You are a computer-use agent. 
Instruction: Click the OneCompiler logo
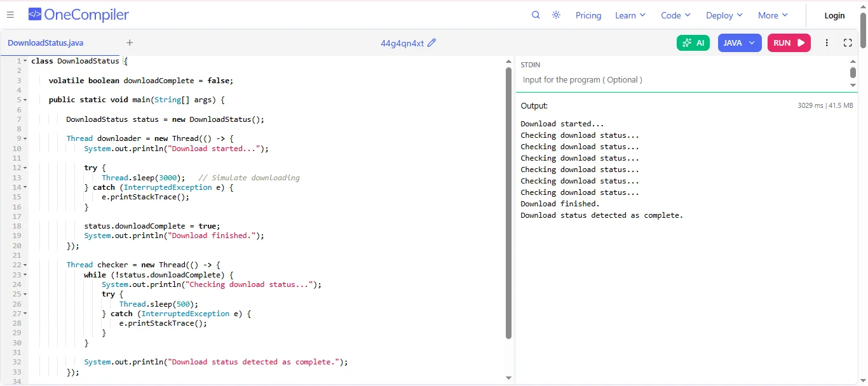coord(78,15)
